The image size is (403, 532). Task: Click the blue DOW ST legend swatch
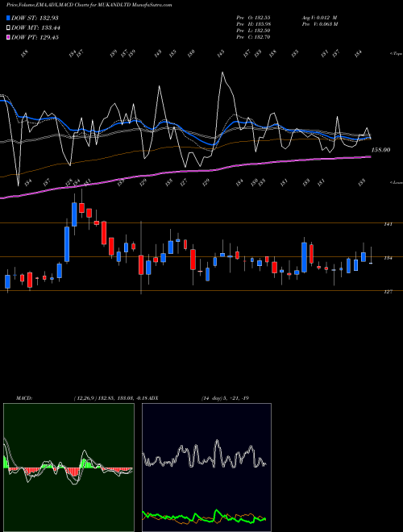(9, 19)
